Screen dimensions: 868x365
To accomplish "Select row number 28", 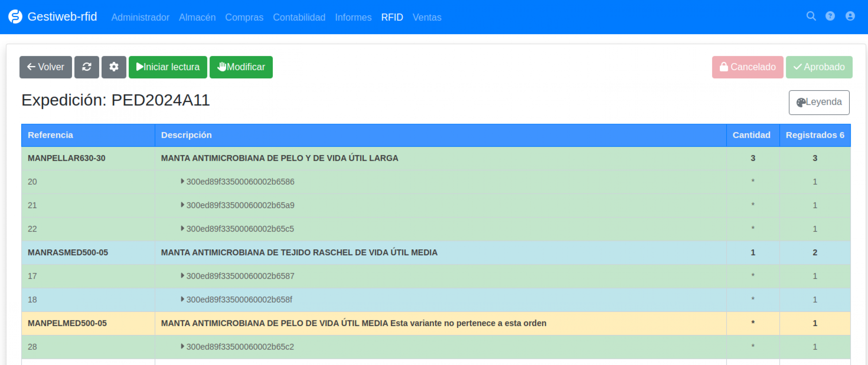I will pos(32,347).
